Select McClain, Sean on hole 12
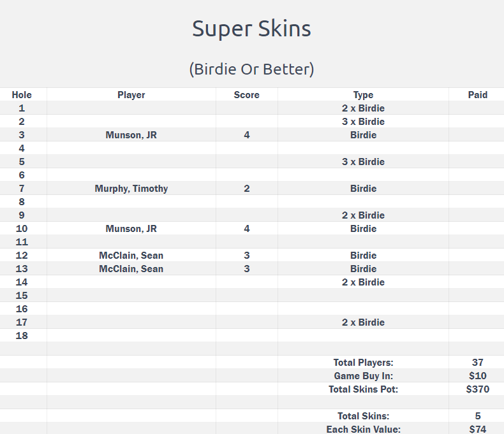Image resolution: width=504 pixels, height=434 pixels. (131, 256)
